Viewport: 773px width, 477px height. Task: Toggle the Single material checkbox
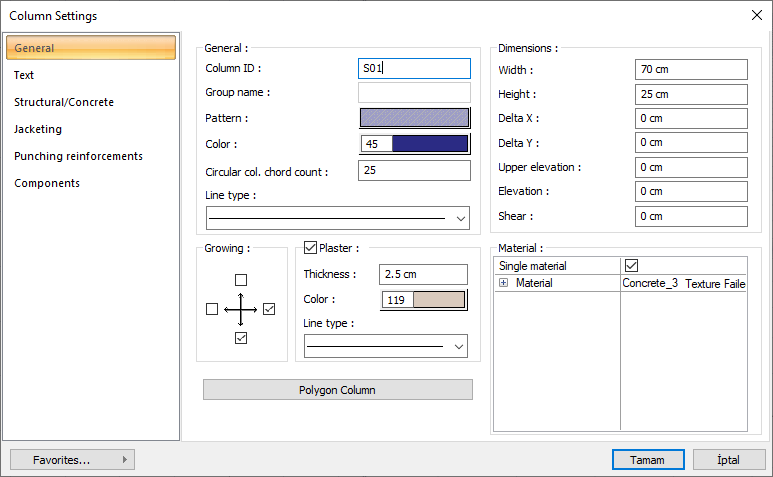[631, 266]
